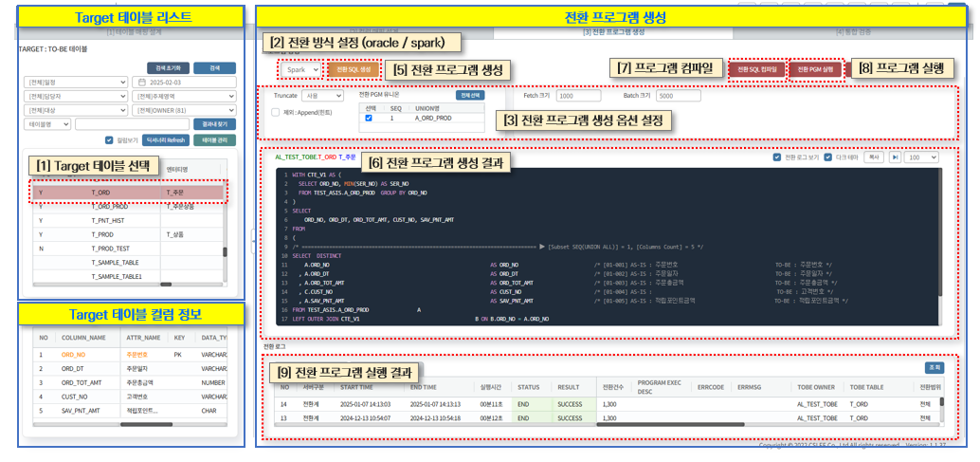Click the target table list horizontal scrollbar
The image size is (980, 462).
pos(166,285)
